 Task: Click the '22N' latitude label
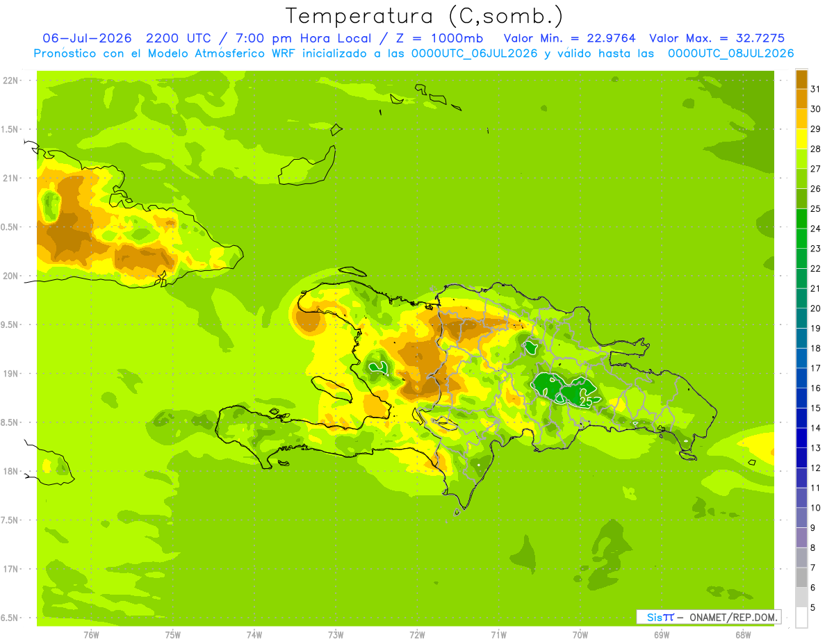10,81
